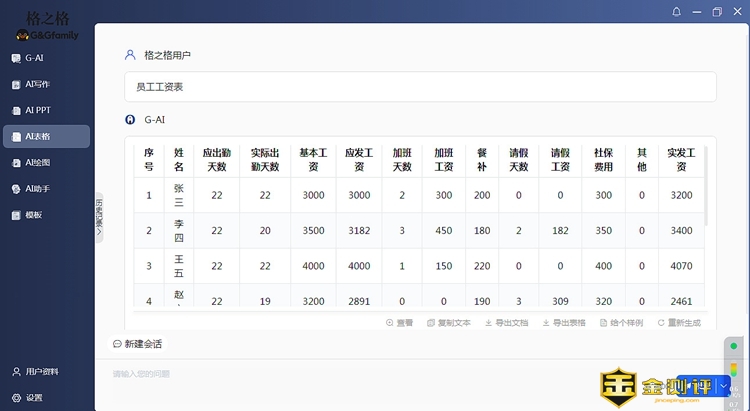Regenerate answer with 重新生成
The height and width of the screenshot is (411, 750).
click(x=680, y=323)
